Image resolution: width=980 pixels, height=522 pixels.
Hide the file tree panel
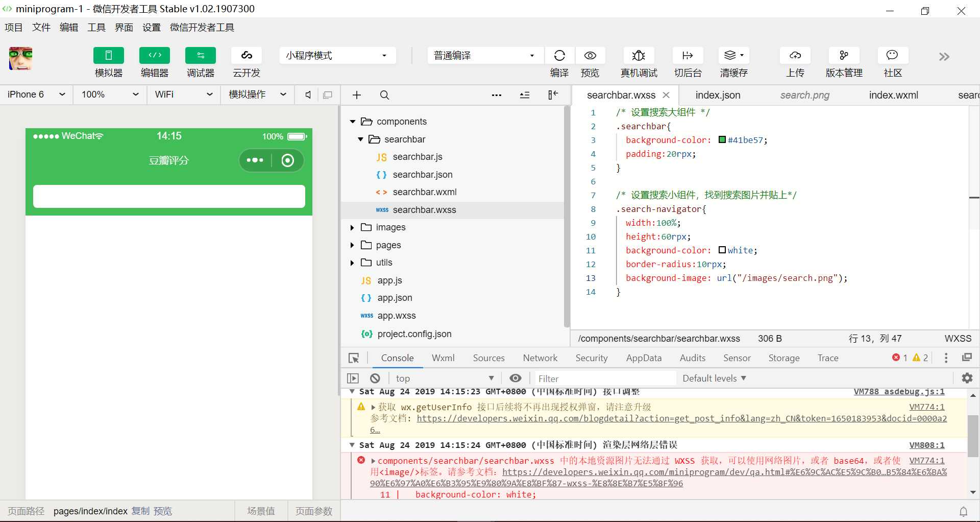553,95
